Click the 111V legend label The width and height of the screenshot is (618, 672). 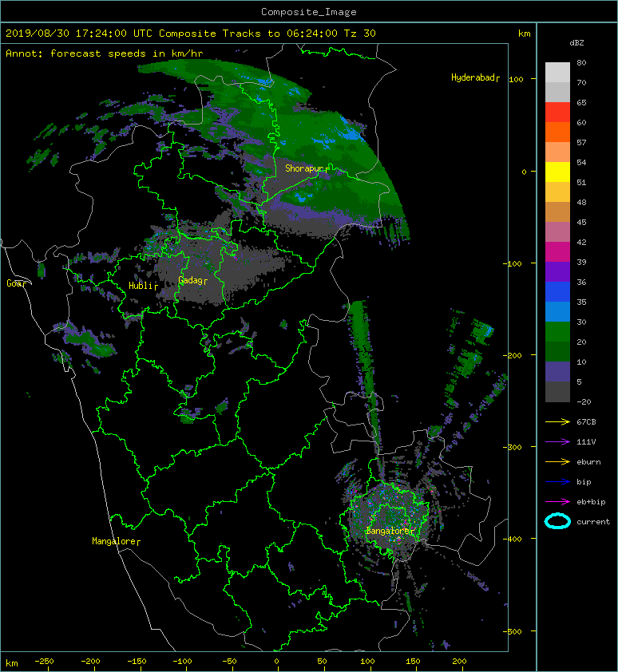click(x=586, y=442)
